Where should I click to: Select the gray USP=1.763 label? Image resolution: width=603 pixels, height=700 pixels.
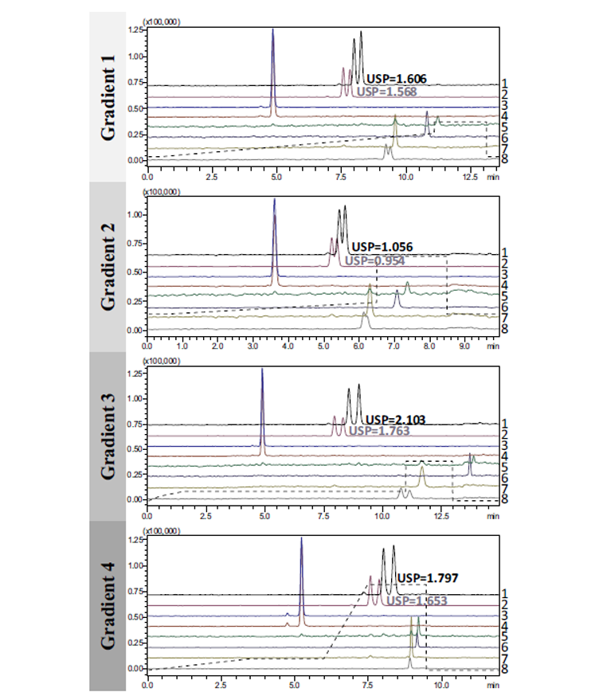(379, 431)
